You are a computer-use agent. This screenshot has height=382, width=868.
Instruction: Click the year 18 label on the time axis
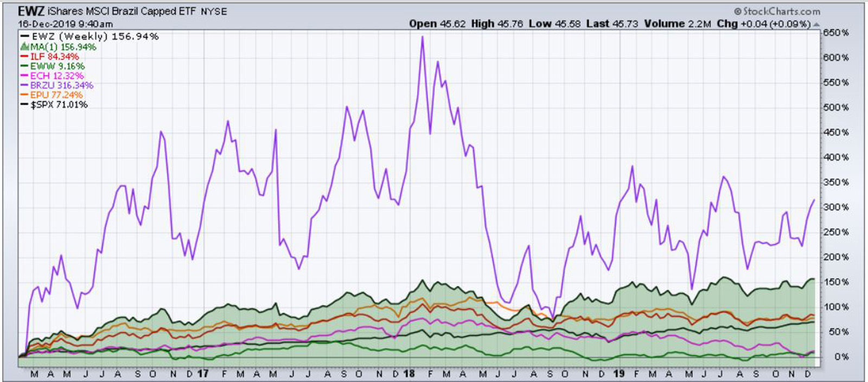(x=410, y=374)
